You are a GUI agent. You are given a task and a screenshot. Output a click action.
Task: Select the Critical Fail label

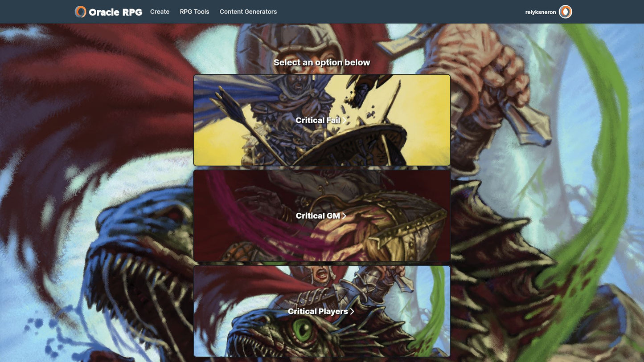(317, 120)
